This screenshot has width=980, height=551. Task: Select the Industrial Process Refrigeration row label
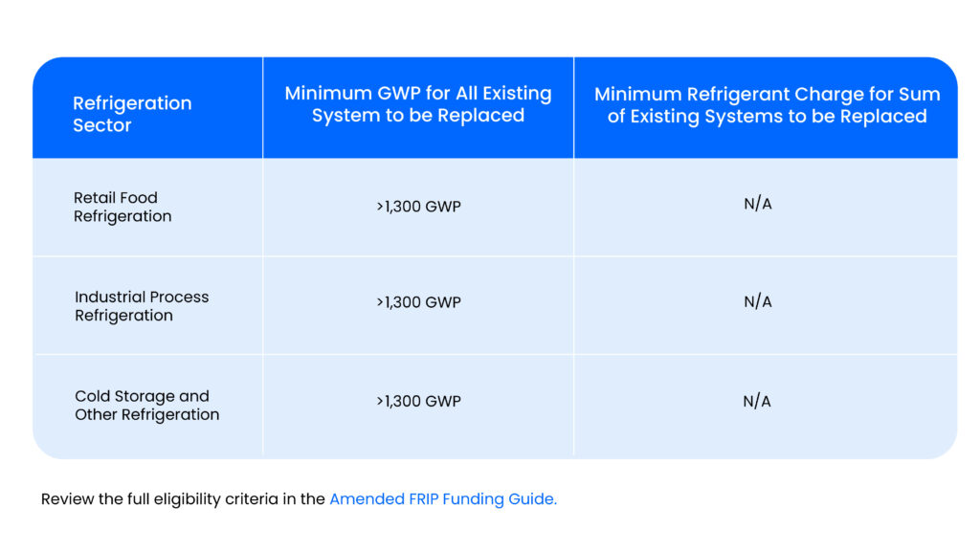[x=142, y=306]
